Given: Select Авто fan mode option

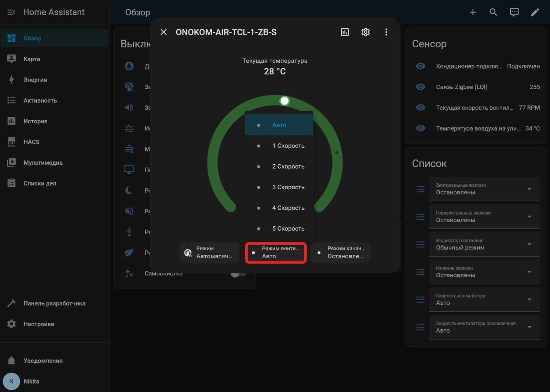Looking at the screenshot, I should pos(279,125).
